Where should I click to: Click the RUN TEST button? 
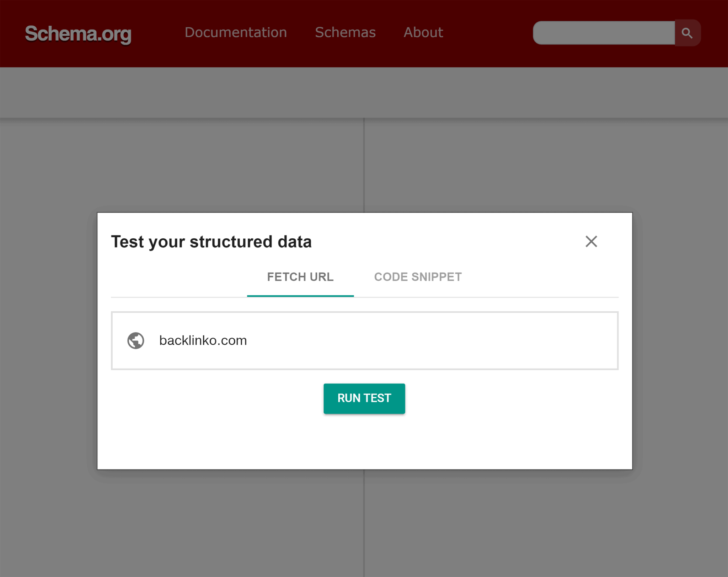[364, 398]
